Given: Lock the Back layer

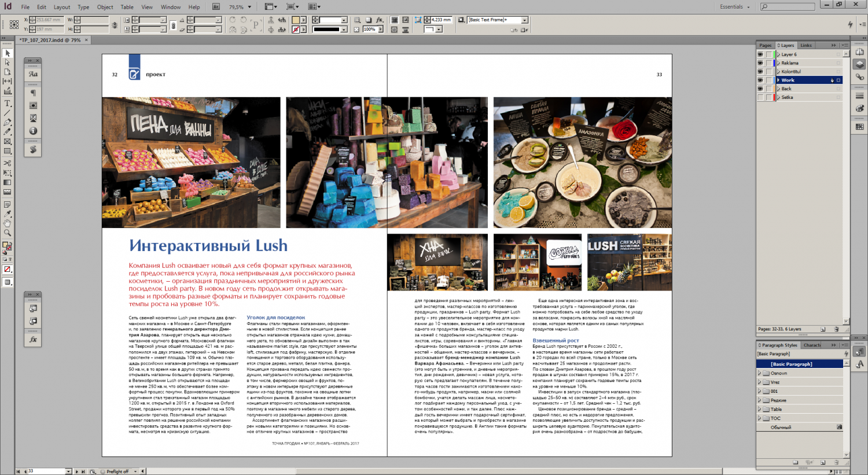Looking at the screenshot, I should (769, 89).
